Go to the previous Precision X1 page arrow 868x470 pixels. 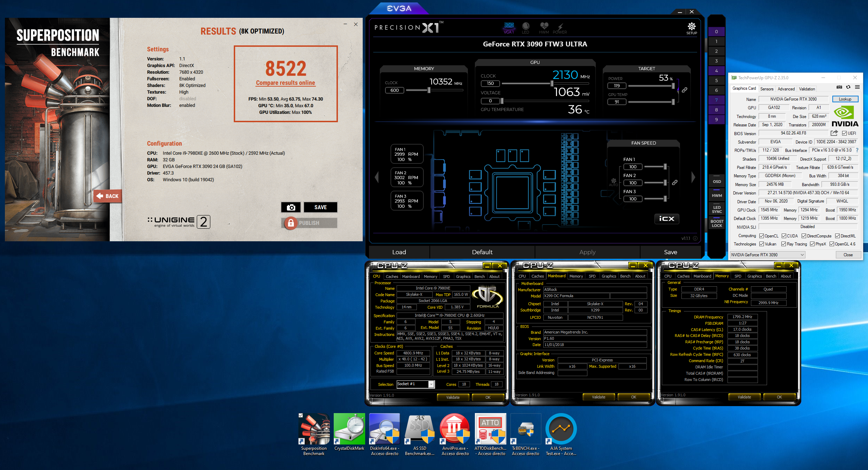click(x=376, y=177)
